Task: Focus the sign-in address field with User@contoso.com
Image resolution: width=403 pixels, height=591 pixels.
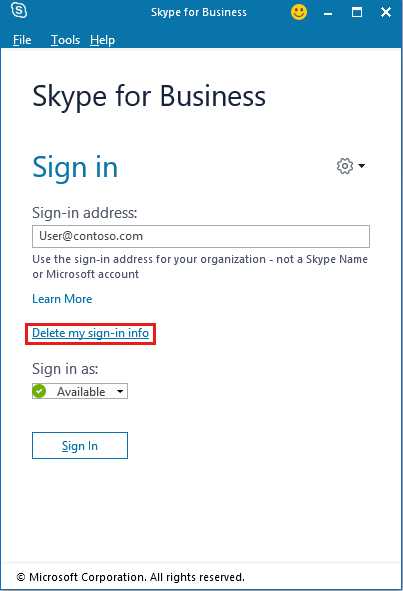Action: pos(201,236)
